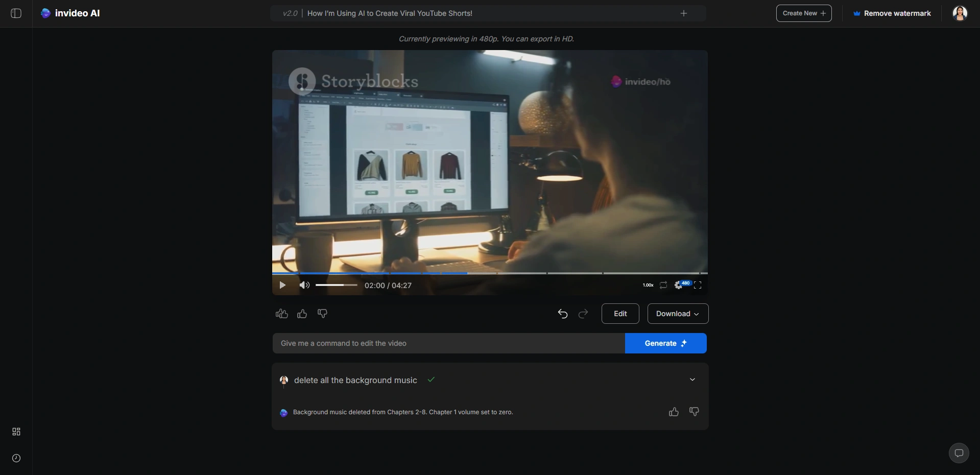Undo the last edit
This screenshot has width=980, height=475.
click(x=563, y=314)
